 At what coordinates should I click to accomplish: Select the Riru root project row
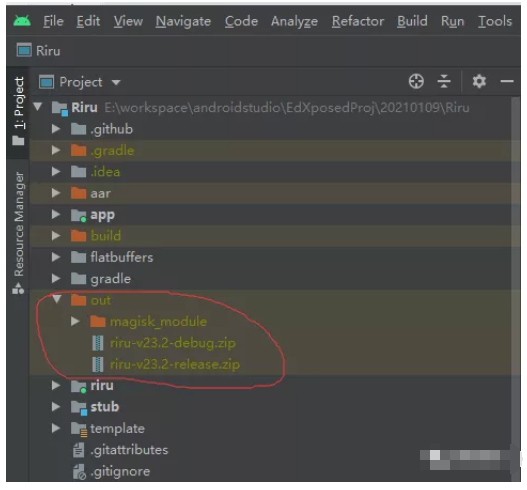(x=271, y=108)
